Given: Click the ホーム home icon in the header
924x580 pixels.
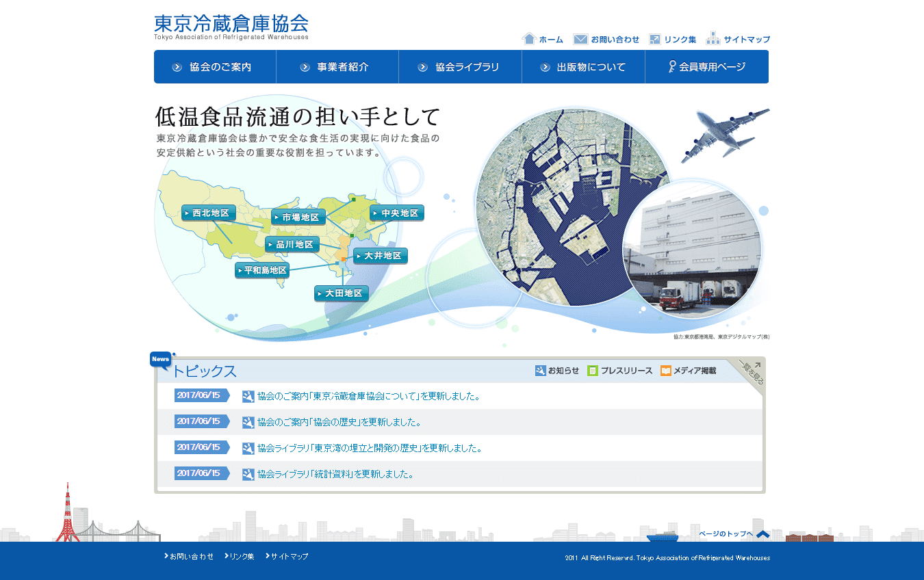Looking at the screenshot, I should coord(528,38).
